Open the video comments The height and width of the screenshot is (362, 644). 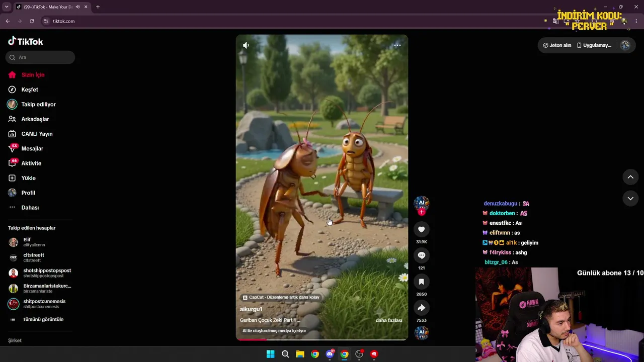422,255
